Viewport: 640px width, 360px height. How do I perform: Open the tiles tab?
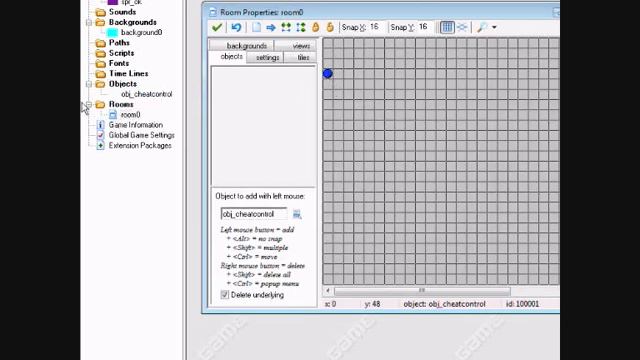pos(300,58)
